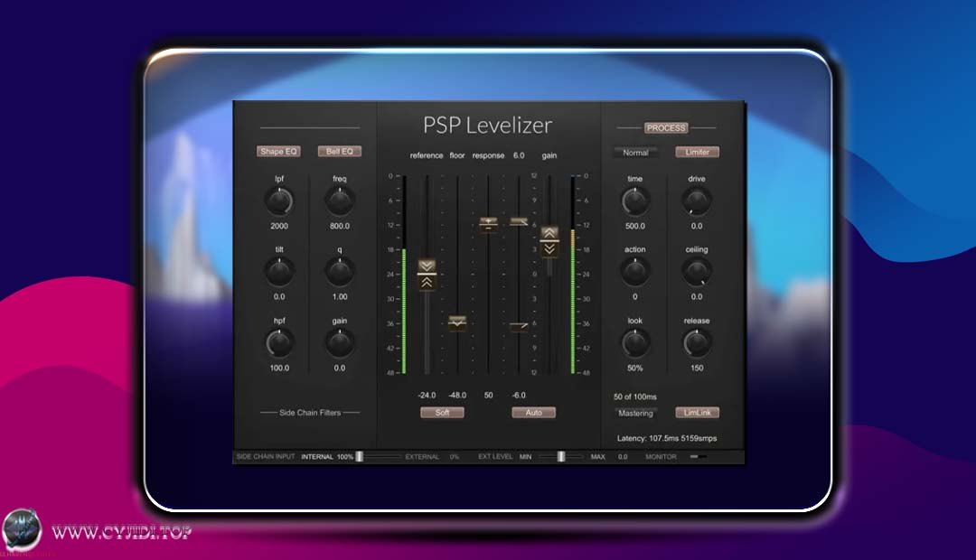
Task: Click the look knob
Action: 635,343
